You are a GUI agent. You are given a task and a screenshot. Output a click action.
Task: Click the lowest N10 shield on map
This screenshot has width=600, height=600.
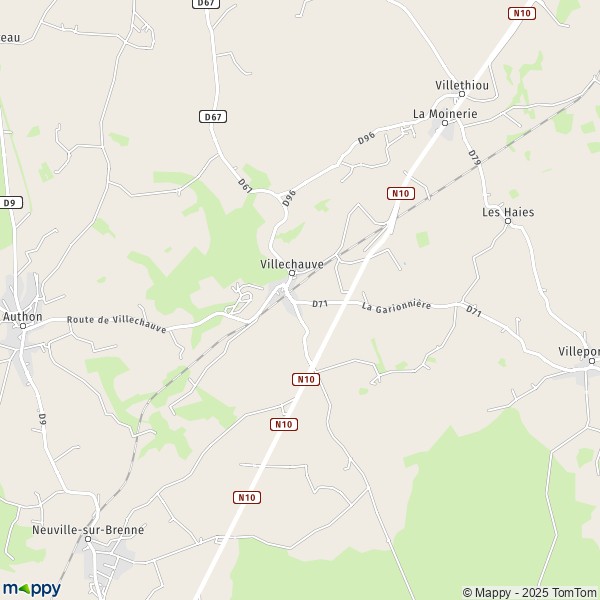click(x=247, y=497)
